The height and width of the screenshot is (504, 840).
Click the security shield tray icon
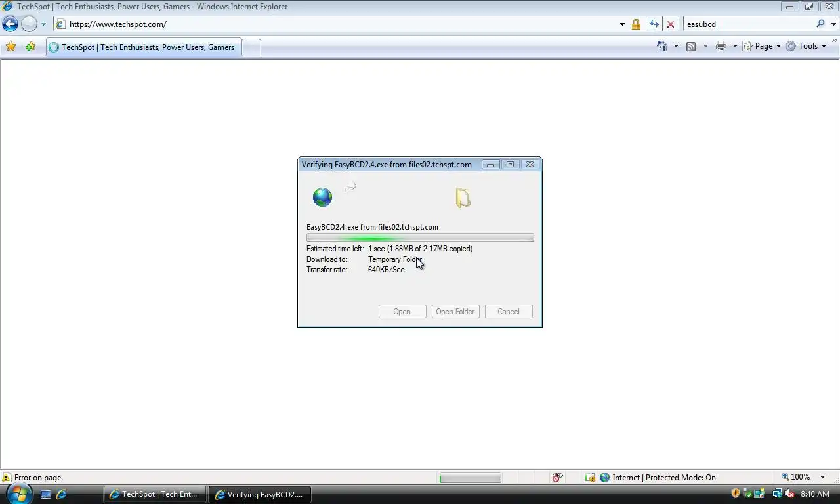coord(736,493)
